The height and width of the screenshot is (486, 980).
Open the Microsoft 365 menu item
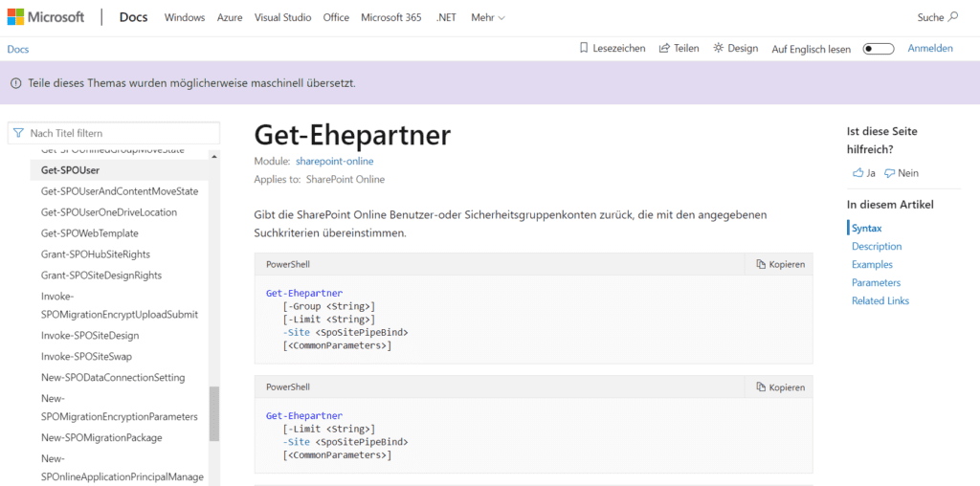click(x=391, y=17)
